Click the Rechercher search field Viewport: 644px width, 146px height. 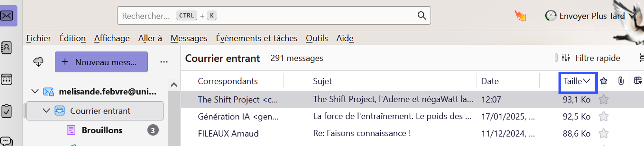pyautogui.click(x=263, y=16)
